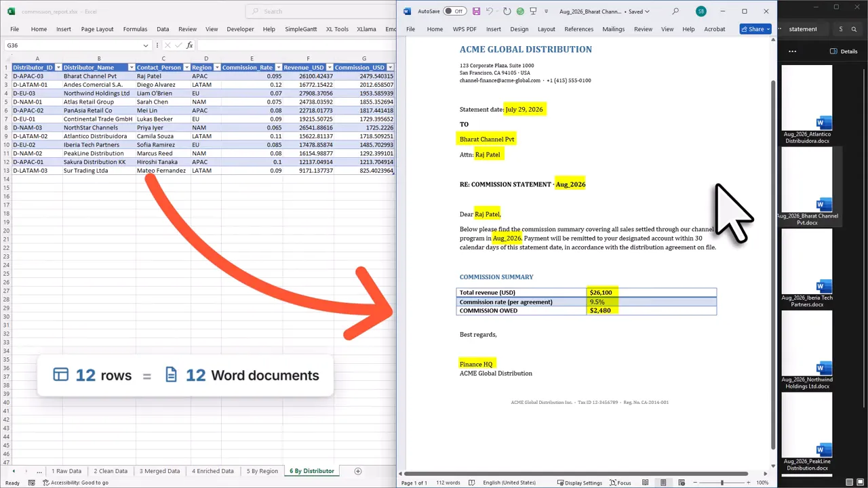Open the Developer tab in Excel
The height and width of the screenshot is (488, 868).
tap(240, 29)
